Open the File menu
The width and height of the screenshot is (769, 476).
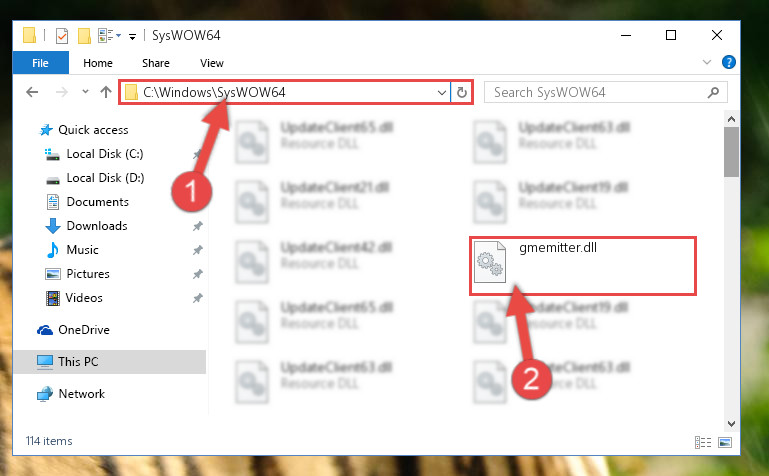click(40, 63)
